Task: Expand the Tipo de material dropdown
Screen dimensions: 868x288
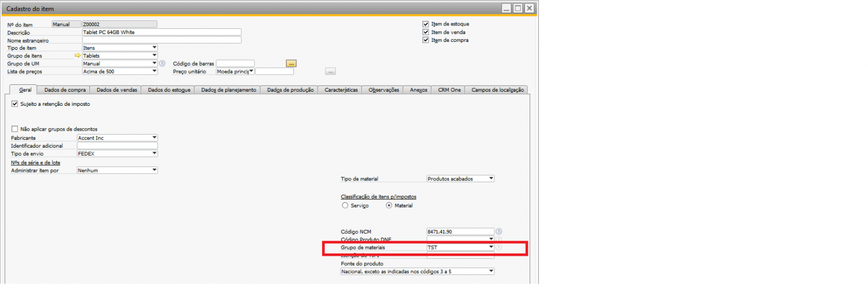Action: pos(491,179)
